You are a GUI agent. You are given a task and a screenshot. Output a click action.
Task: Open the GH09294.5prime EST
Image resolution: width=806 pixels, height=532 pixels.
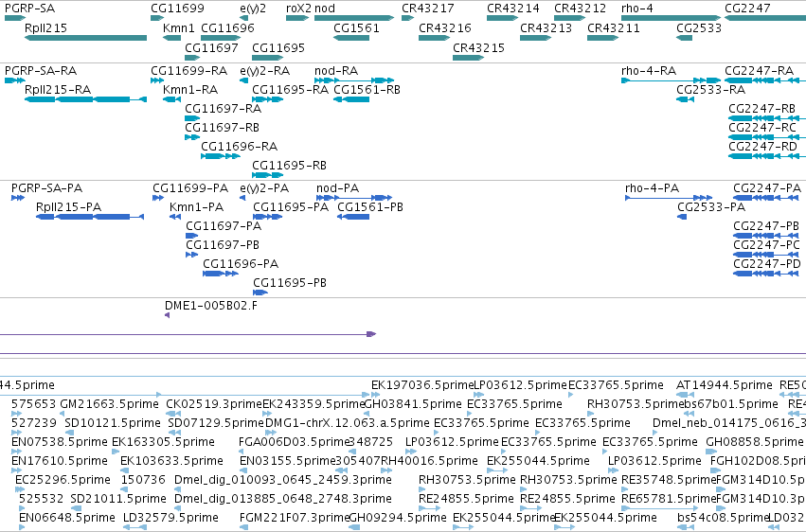352,527
